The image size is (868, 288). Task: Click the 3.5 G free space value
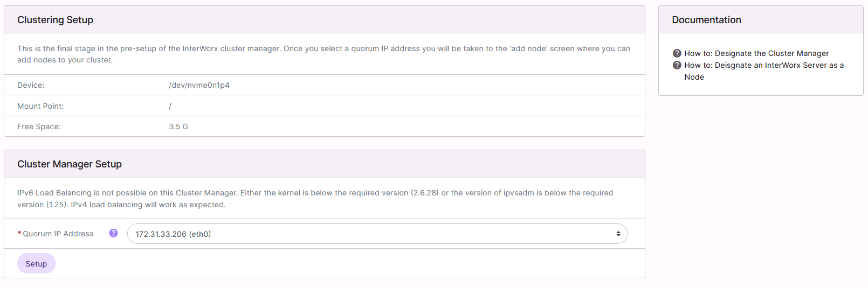point(178,127)
